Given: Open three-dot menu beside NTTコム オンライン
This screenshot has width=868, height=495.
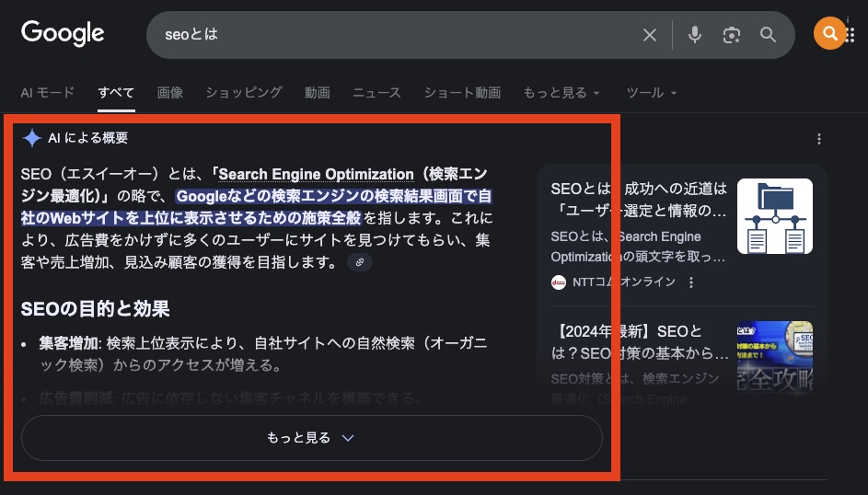Looking at the screenshot, I should [x=691, y=282].
